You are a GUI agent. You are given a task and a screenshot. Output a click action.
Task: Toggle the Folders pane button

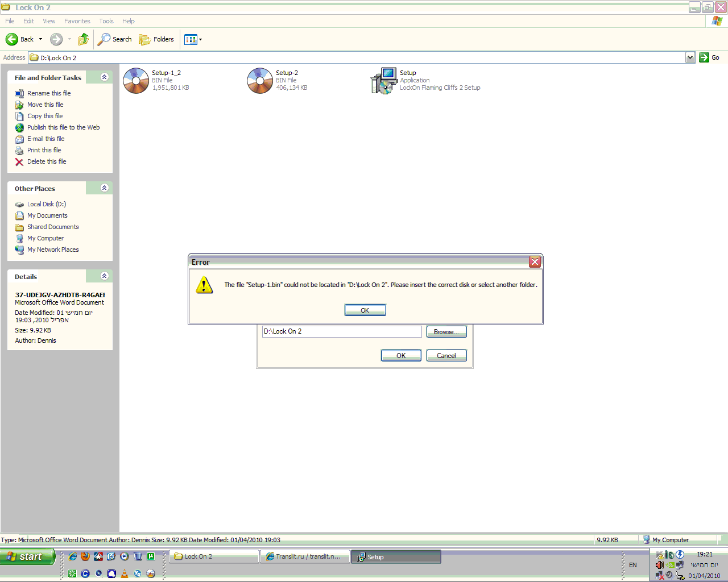click(156, 39)
